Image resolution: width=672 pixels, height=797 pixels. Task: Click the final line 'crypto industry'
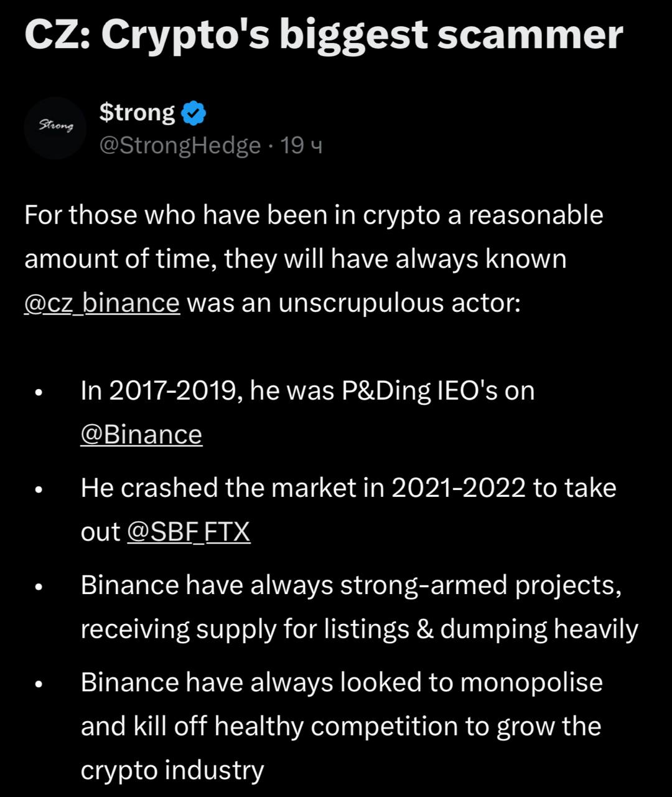click(172, 771)
